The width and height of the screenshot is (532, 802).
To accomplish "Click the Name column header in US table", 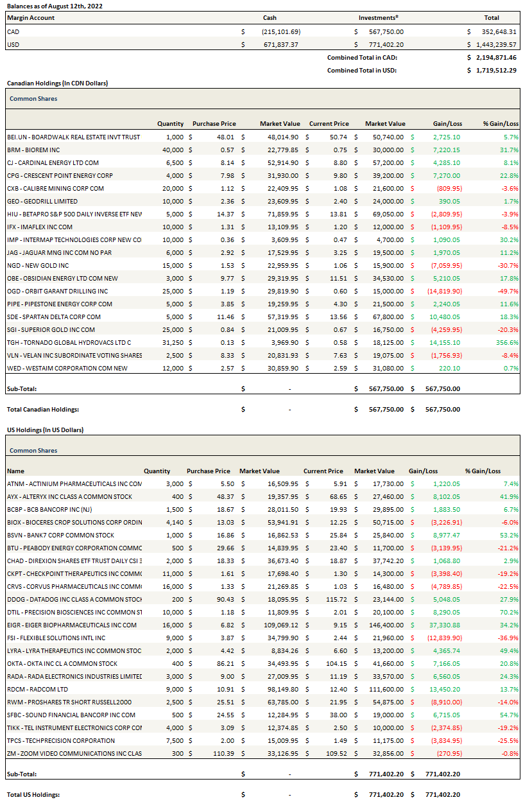I will tap(15, 471).
